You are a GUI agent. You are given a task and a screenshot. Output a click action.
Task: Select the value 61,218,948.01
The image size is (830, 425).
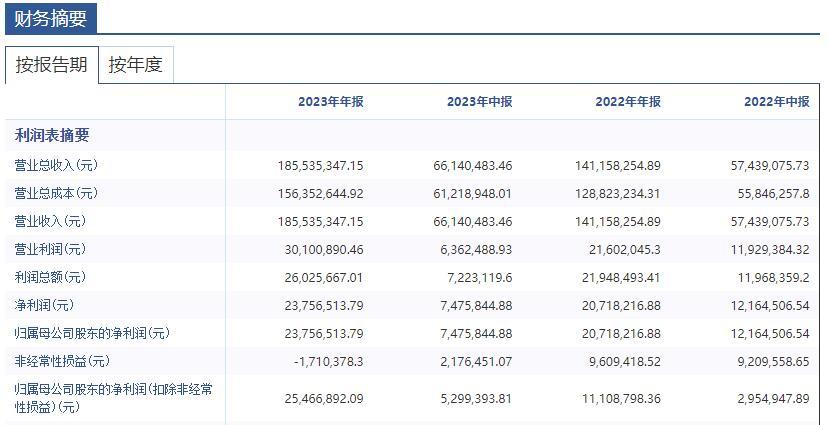tap(473, 194)
